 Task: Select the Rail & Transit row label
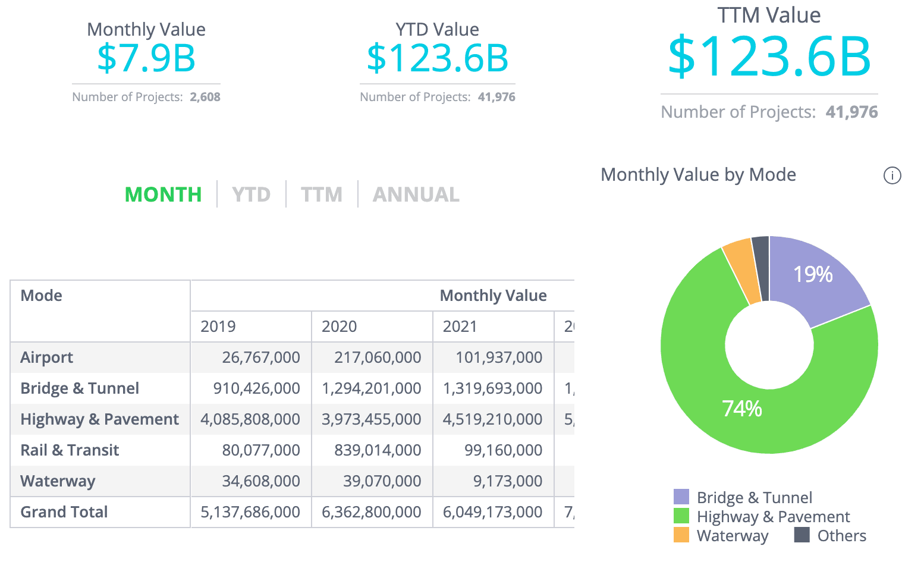(x=70, y=450)
